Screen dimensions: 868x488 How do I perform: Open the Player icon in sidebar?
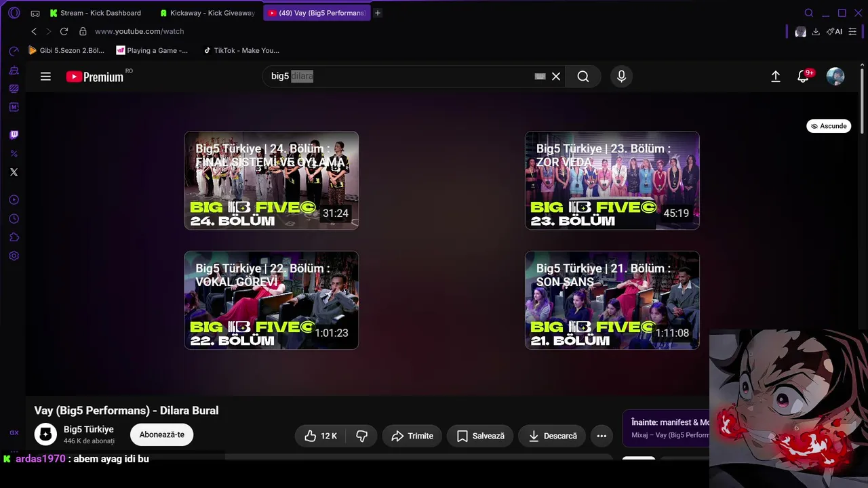[x=14, y=200]
